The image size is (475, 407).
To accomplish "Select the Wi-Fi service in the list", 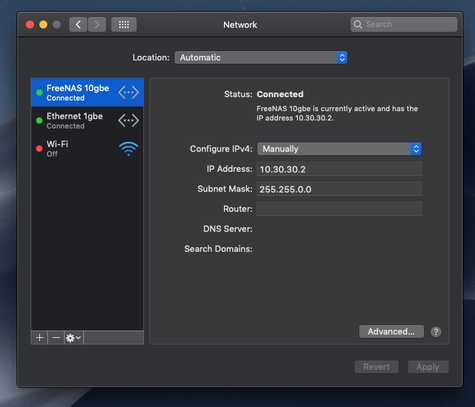I will [x=87, y=149].
